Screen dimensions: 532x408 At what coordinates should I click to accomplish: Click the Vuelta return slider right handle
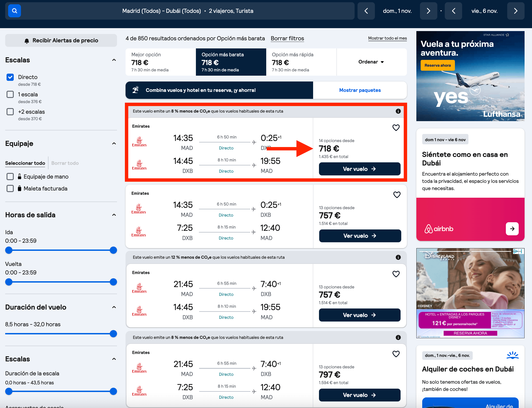point(113,282)
